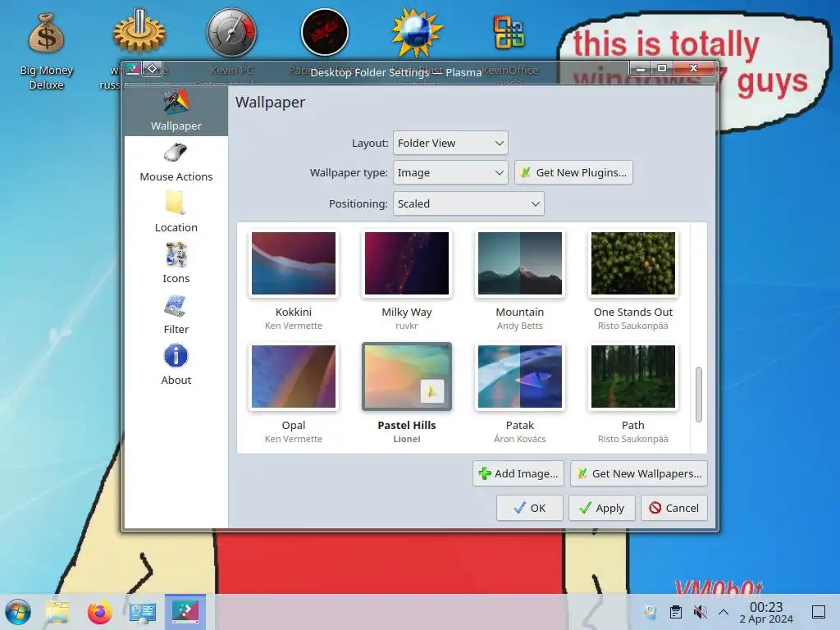Click the first system tray icon left of the clipboard

(651, 612)
